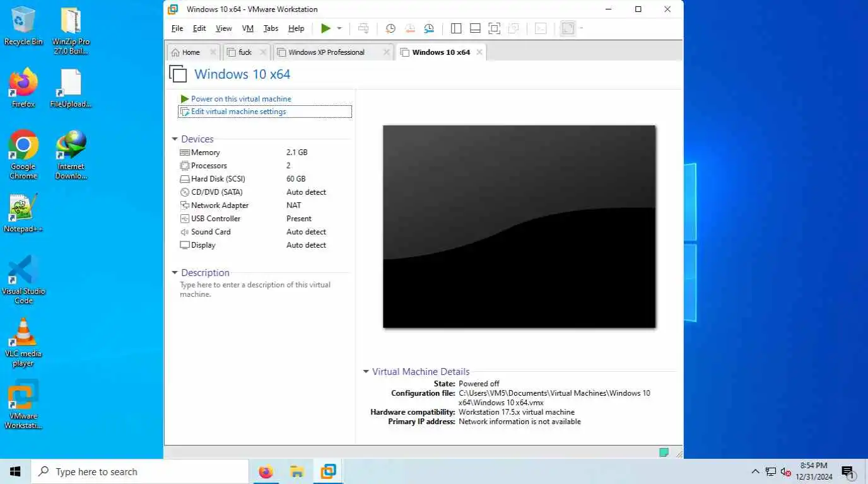Screen dimensions: 868x484
Task: Click the Unity mode toolbar icon
Action: (513, 28)
